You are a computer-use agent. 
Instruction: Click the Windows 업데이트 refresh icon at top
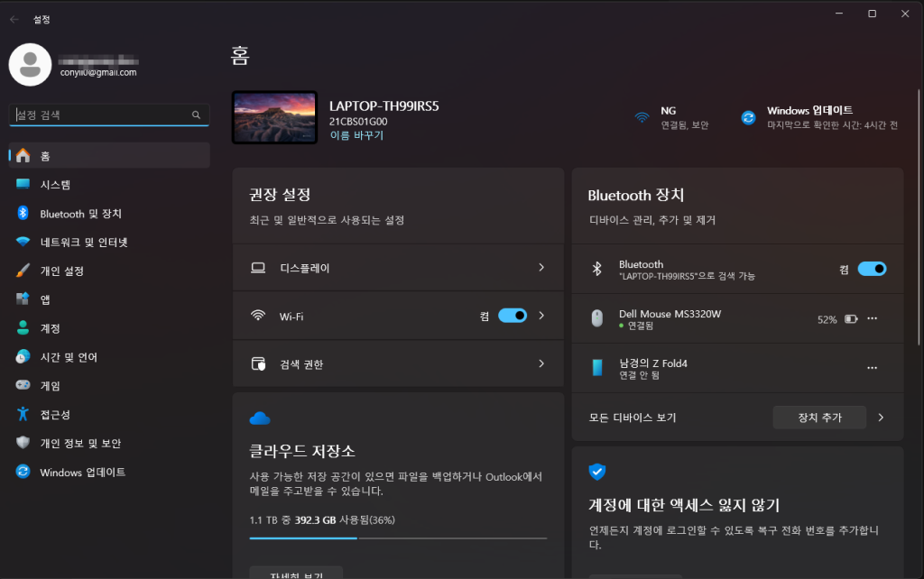[748, 118]
